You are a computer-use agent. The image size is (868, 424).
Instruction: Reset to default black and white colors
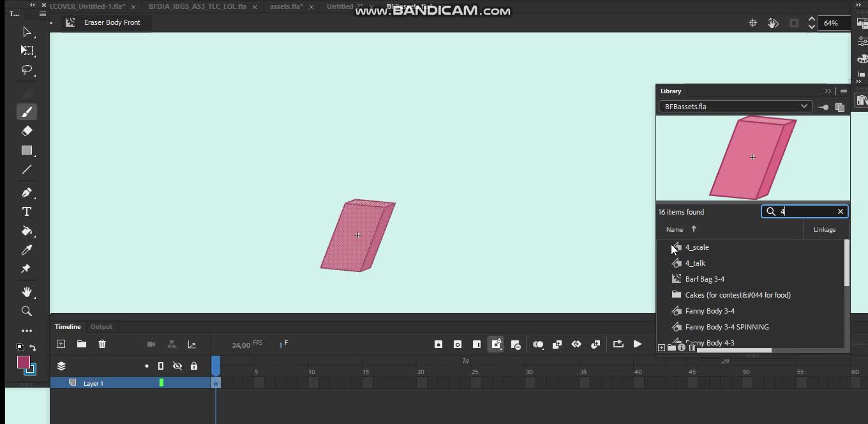(x=20, y=348)
